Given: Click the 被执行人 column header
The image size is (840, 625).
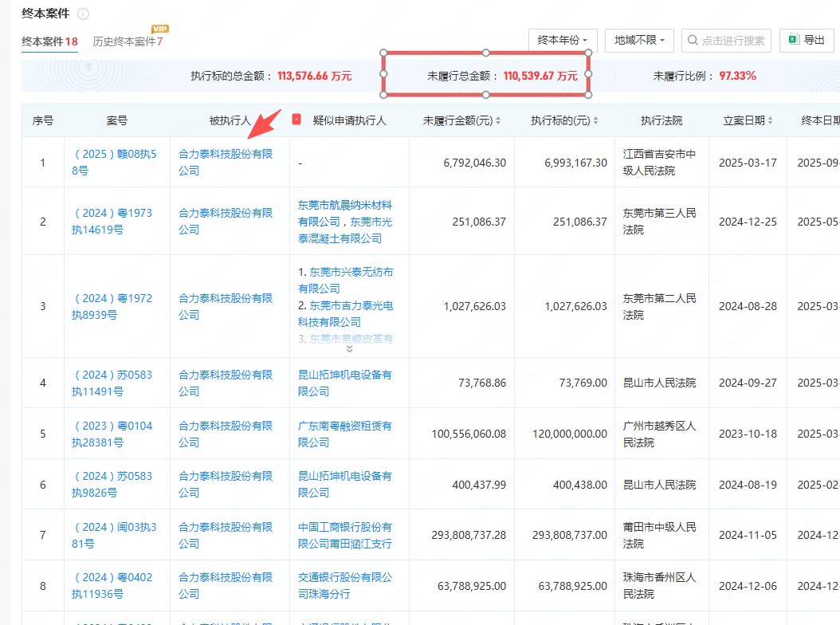Looking at the screenshot, I should 230,120.
